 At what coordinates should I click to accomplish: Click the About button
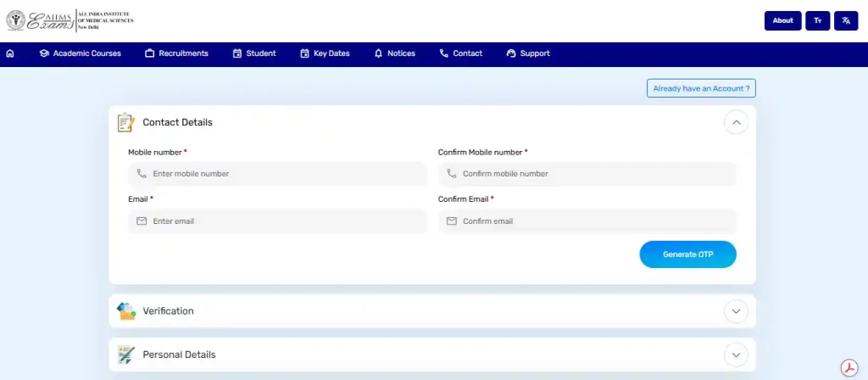pos(782,20)
